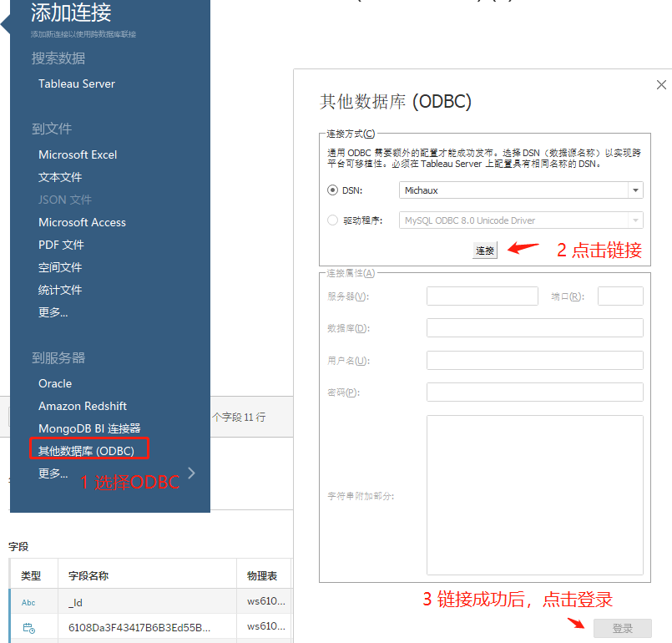
Task: Focus the 用户名 input field
Action: point(535,361)
